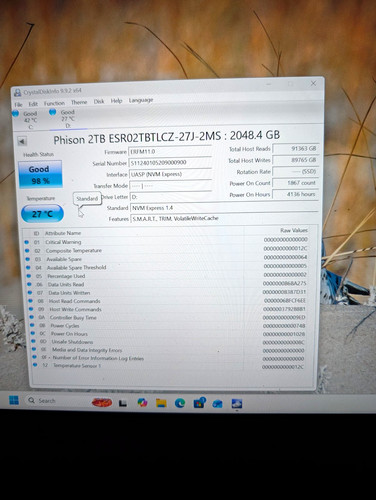Open File Explorer from the taskbar
The height and width of the screenshot is (500, 376).
(161, 403)
